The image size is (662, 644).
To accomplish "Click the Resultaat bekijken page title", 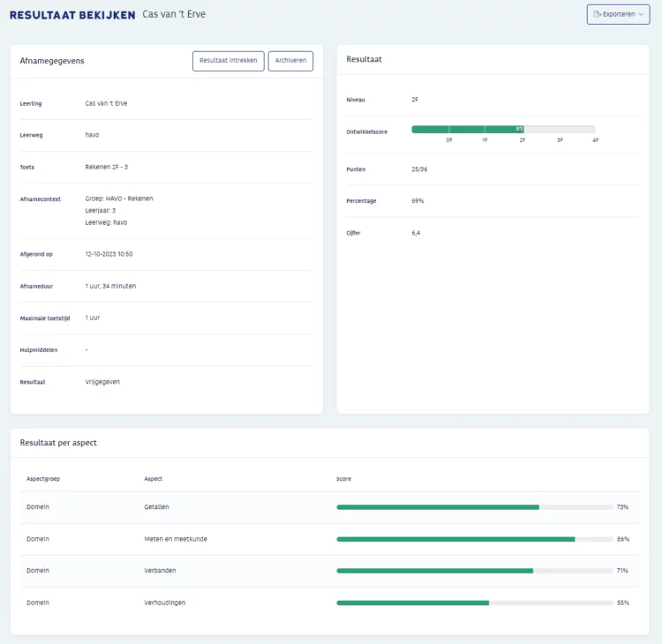I will 72,15.
